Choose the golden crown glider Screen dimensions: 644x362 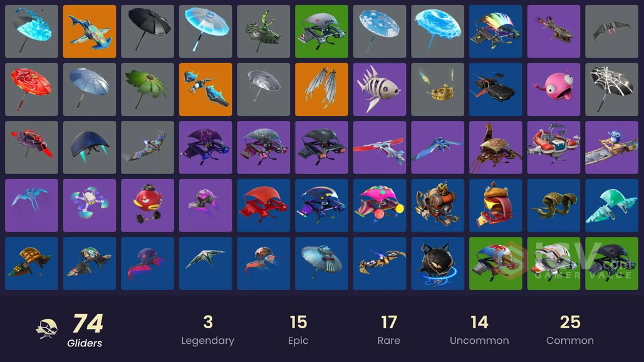click(x=437, y=90)
